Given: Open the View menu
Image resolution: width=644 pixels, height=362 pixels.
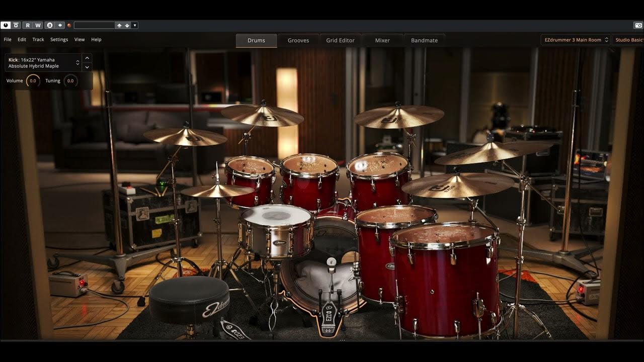Looking at the screenshot, I should click(x=79, y=39).
